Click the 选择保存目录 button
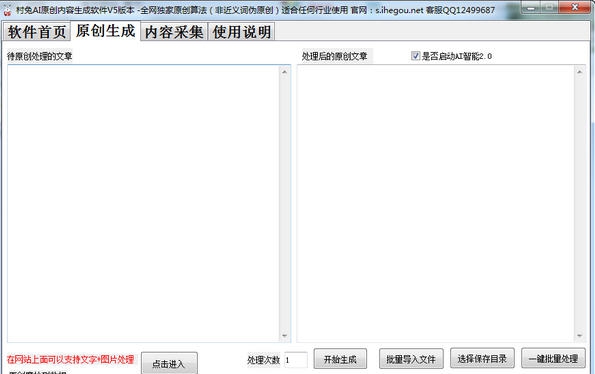Viewport: 595px width, 374px height. 482,358
